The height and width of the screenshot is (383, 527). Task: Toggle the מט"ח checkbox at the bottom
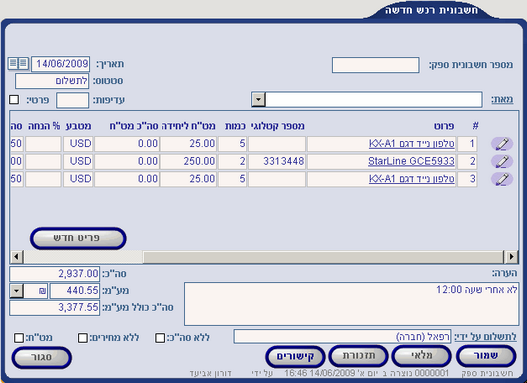[x=19, y=337]
